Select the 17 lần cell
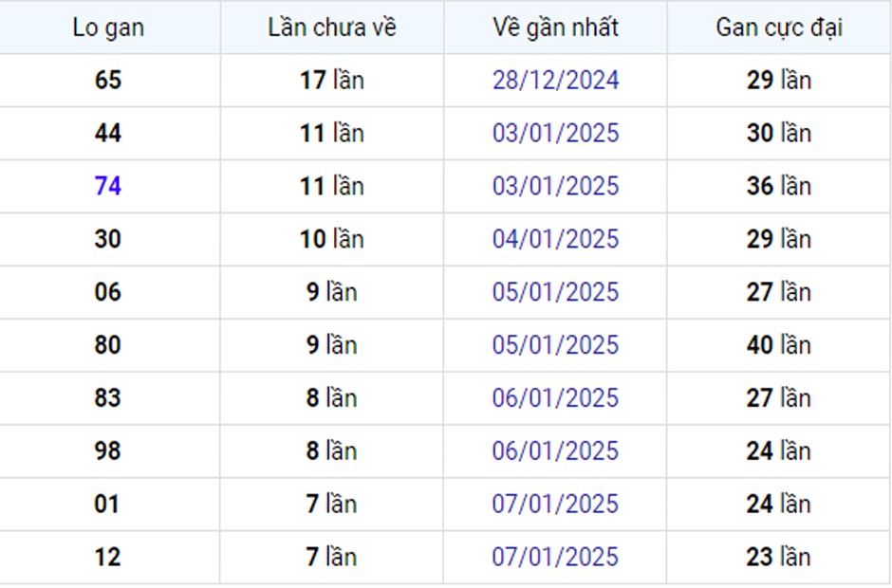Screen dimensions: 892x588 (332, 81)
